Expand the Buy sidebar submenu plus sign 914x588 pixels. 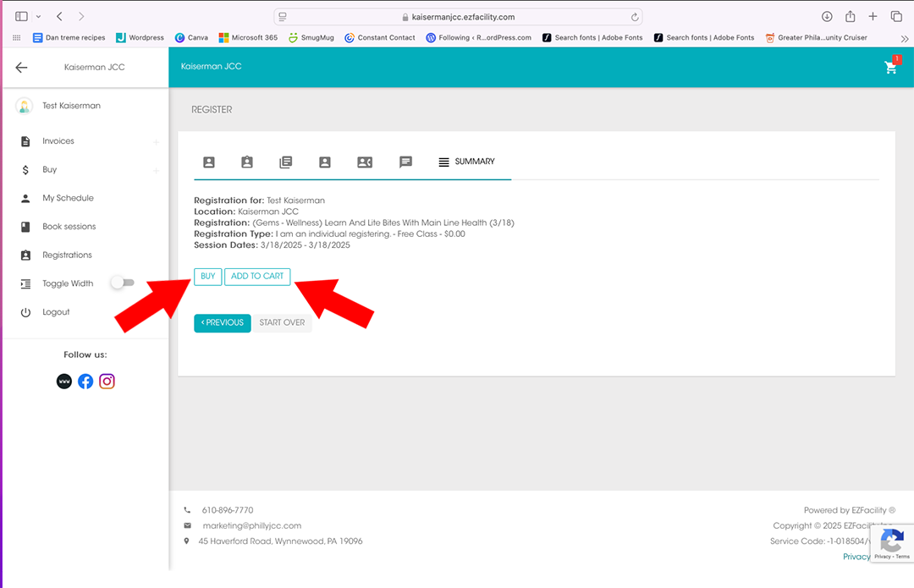pyautogui.click(x=156, y=171)
